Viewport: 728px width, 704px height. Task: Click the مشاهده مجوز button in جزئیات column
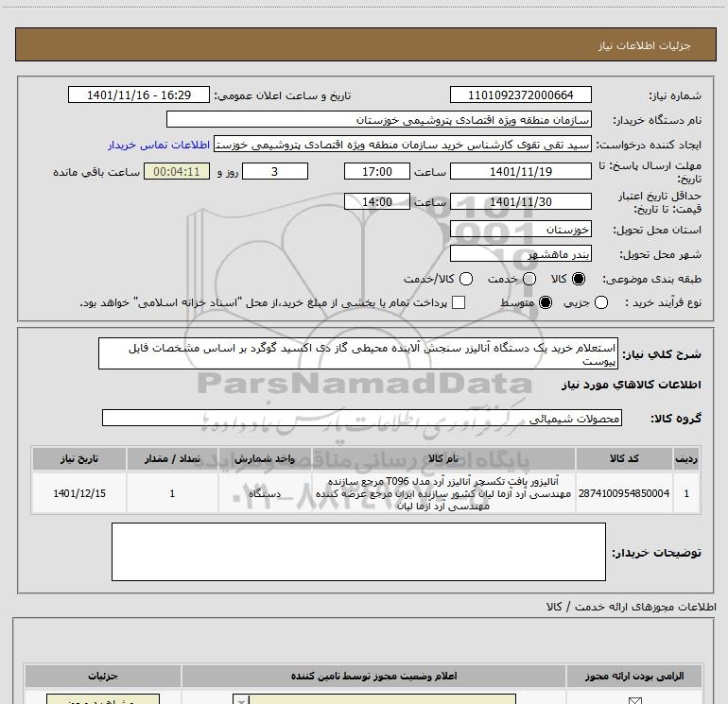pos(103,699)
